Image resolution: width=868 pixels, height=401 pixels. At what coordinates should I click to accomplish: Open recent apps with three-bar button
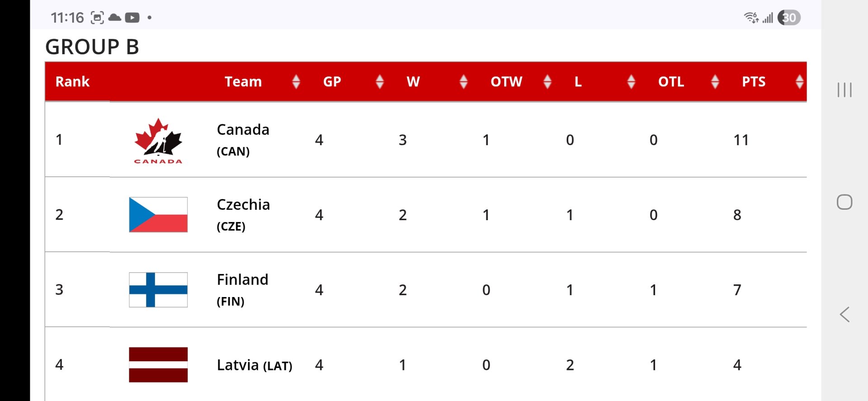[844, 90]
